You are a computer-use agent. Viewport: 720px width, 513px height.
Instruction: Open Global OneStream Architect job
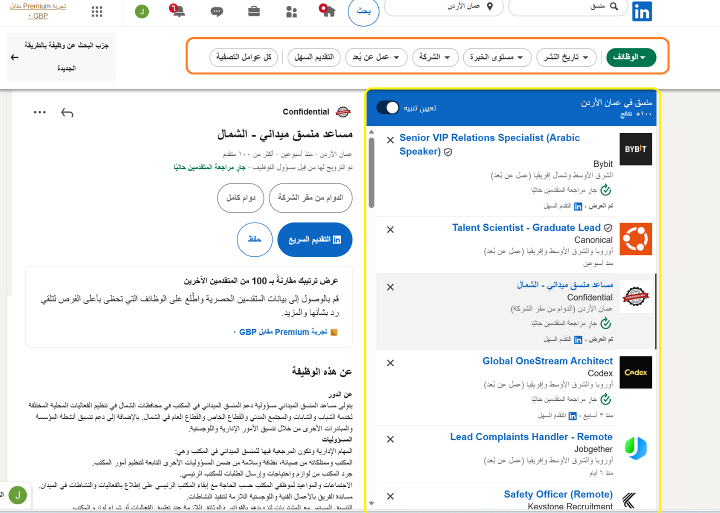pyautogui.click(x=547, y=361)
